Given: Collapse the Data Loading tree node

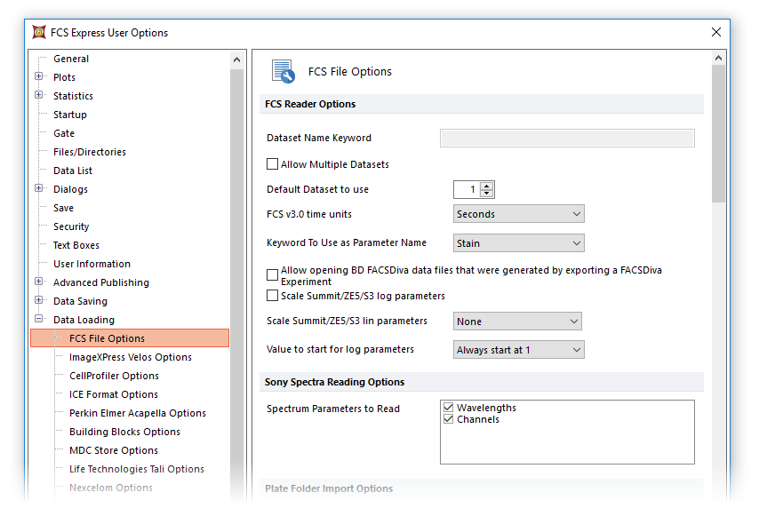Looking at the screenshot, I should (39, 320).
